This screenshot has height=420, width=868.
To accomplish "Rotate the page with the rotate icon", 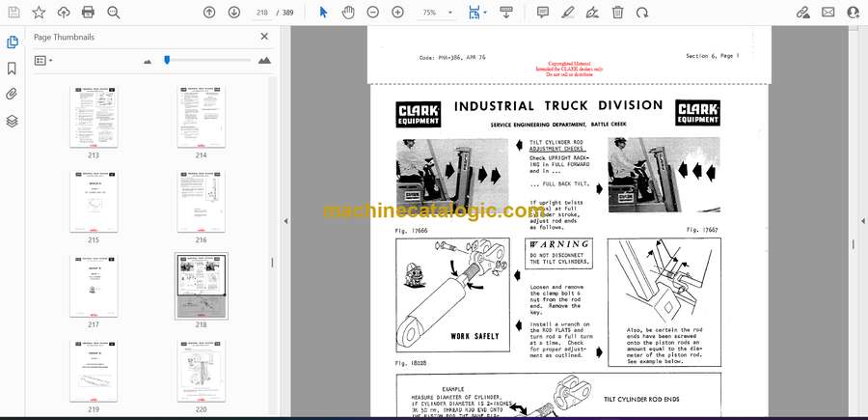I will 642,13.
